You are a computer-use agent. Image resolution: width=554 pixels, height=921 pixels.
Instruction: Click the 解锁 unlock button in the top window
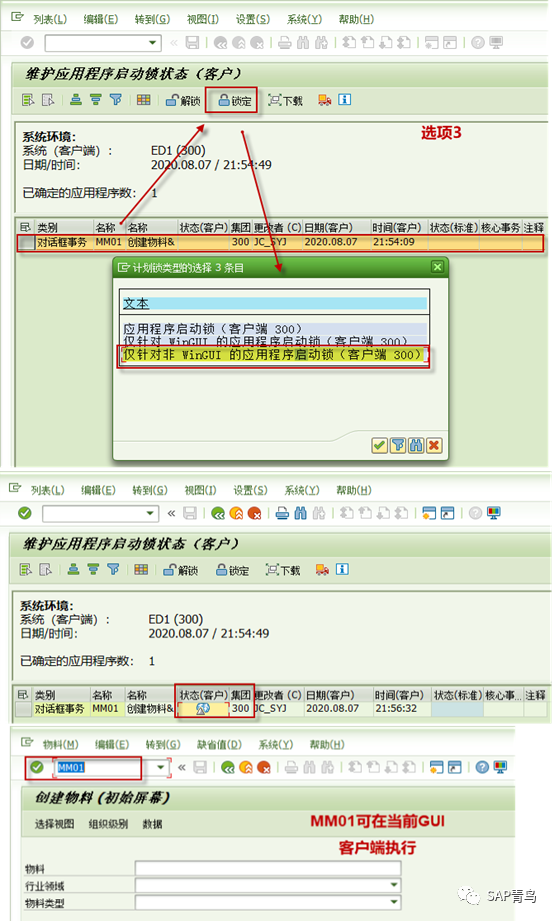click(x=183, y=101)
